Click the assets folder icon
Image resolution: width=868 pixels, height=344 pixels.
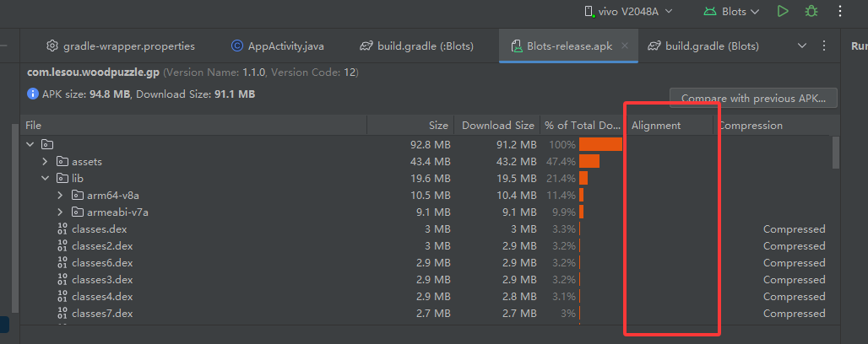pos(62,161)
